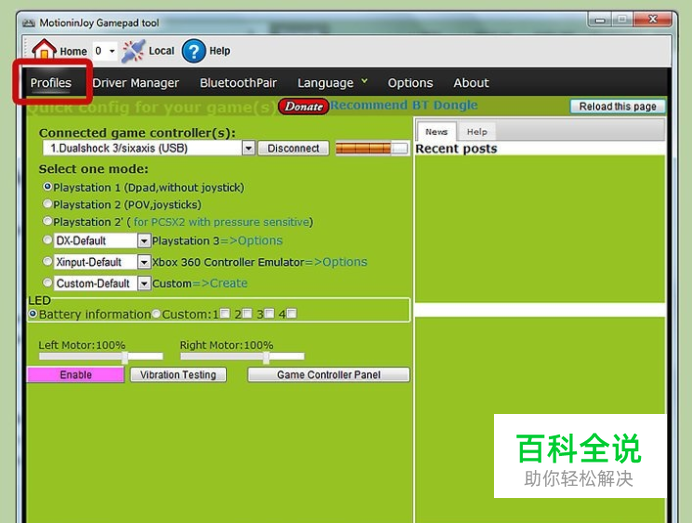Open the Recommend BT Dongle link
The image size is (692, 523).
pos(404,105)
